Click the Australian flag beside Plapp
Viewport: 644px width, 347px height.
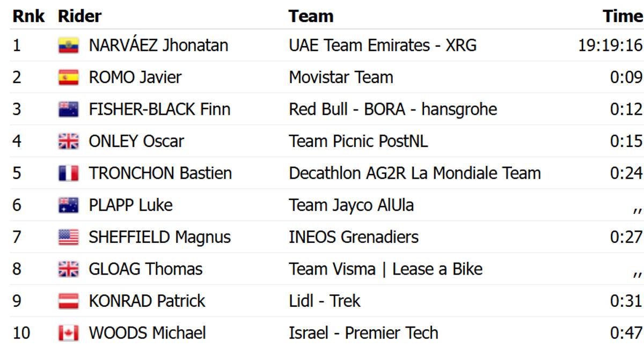coord(68,205)
